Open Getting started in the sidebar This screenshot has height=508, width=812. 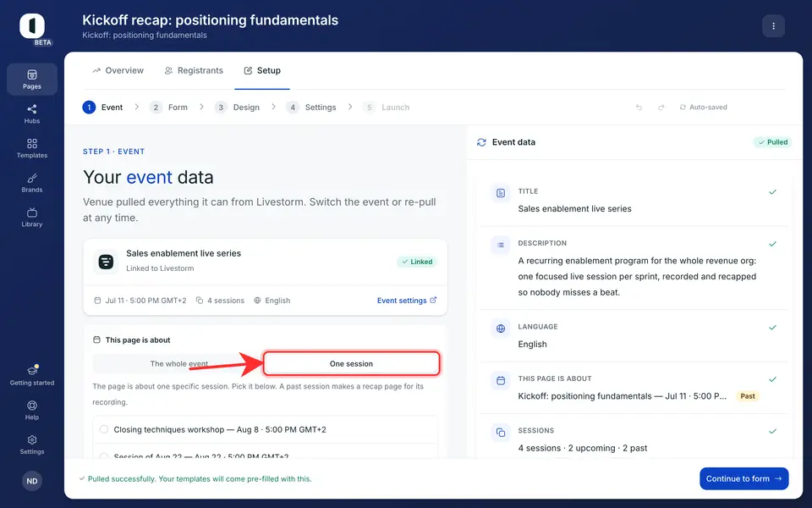(32, 376)
